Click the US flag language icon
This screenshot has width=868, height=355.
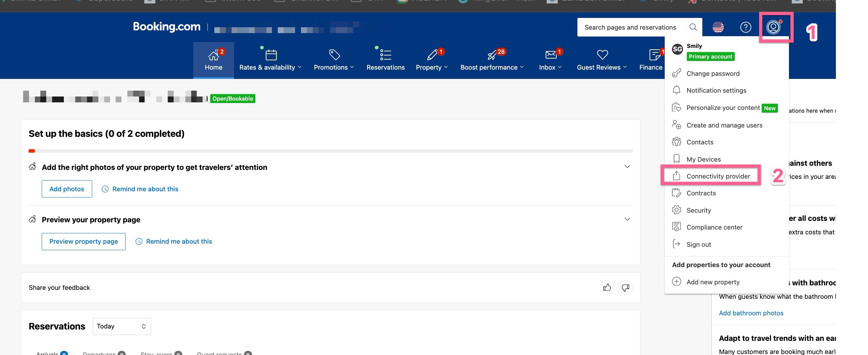[718, 27]
